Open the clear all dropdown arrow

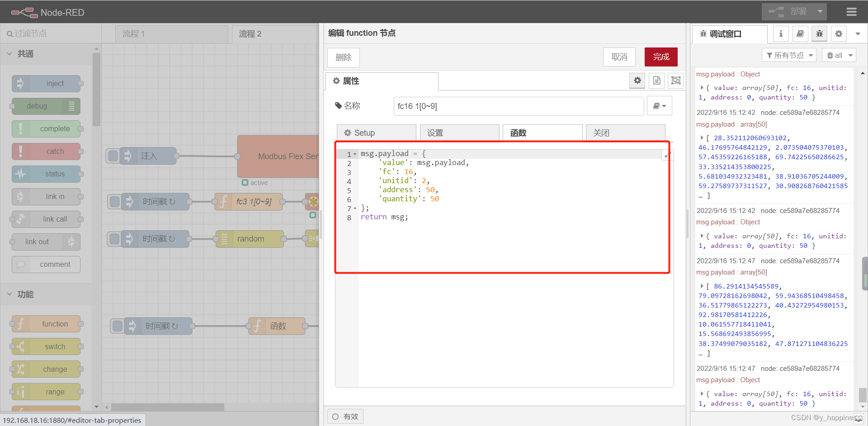851,55
